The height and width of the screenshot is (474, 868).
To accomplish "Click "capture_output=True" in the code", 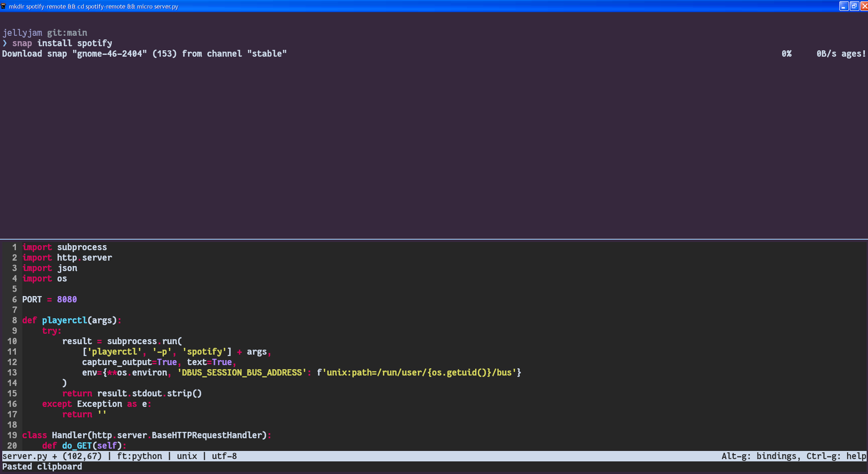I will (129, 362).
